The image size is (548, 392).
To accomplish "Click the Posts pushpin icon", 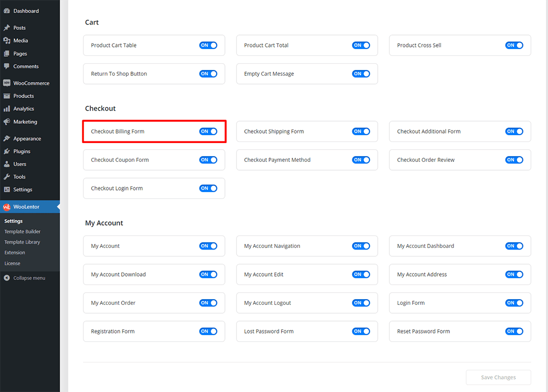I will [7, 28].
